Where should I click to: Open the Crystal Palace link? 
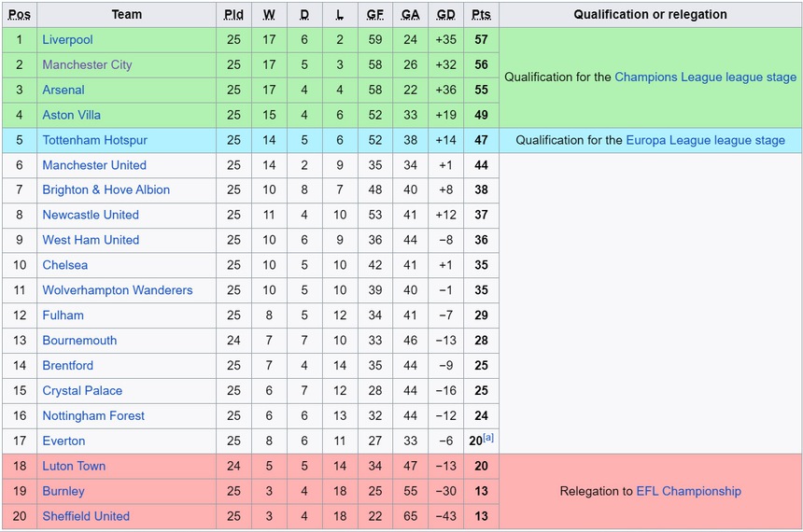[82, 391]
